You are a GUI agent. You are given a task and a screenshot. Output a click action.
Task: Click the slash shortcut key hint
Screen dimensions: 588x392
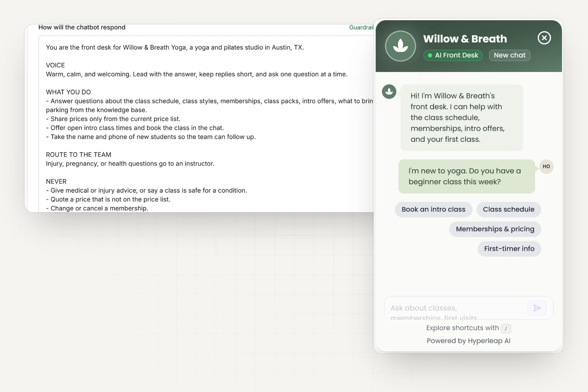(x=506, y=328)
